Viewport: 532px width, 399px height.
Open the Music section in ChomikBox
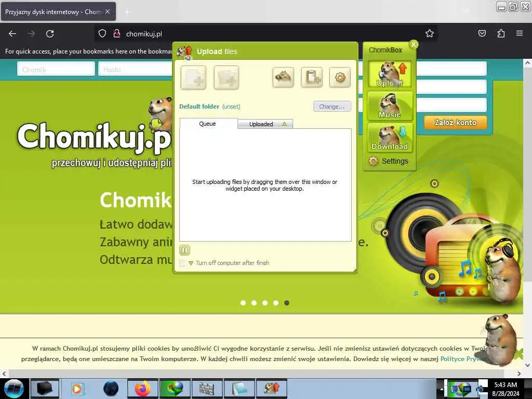390,106
